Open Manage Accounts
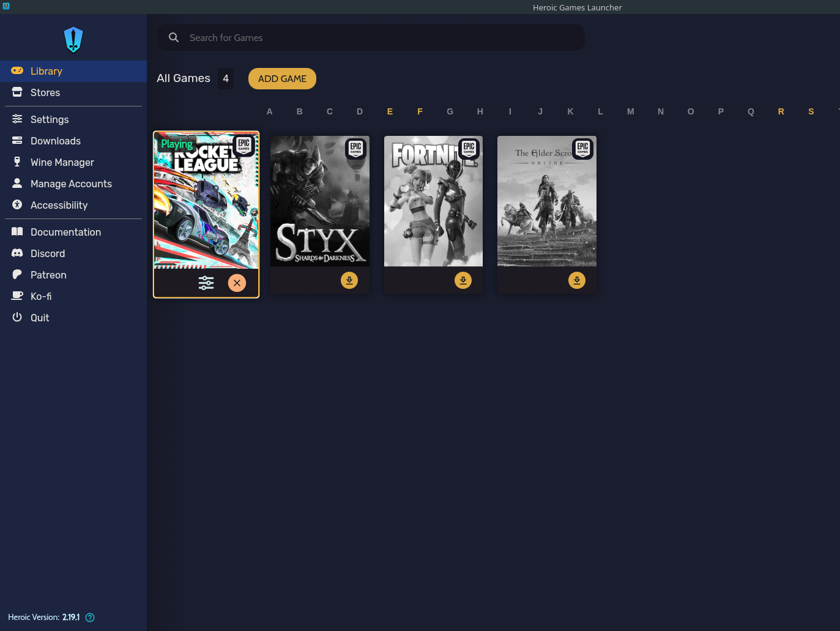 coord(73,184)
